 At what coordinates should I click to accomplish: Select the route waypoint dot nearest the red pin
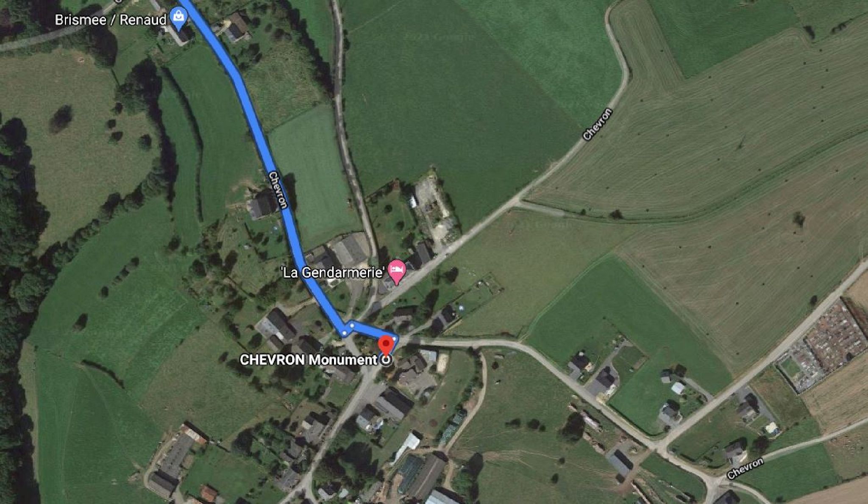pyautogui.click(x=395, y=338)
